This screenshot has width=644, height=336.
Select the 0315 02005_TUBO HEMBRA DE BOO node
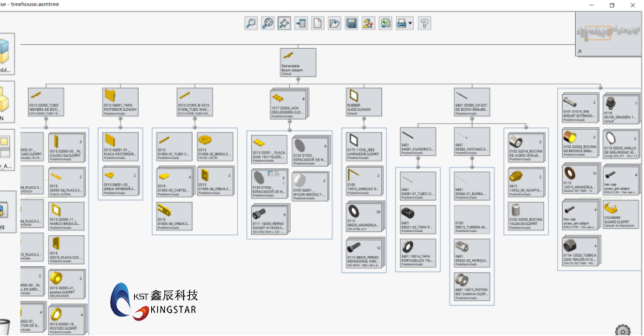pyautogui.click(x=46, y=102)
